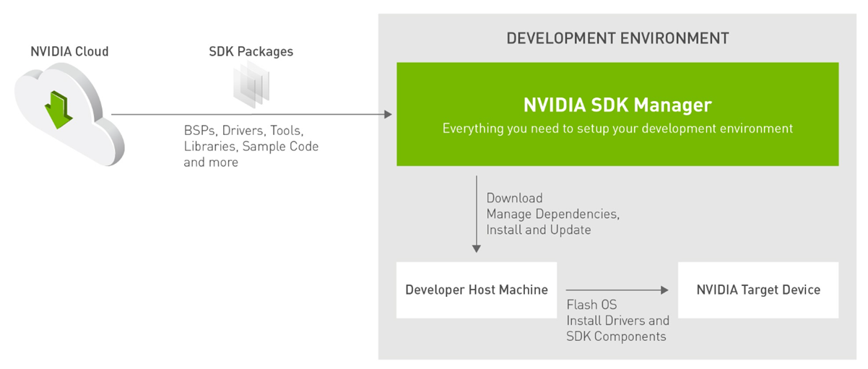Click the "Install Drivers and SDK Components" text

pyautogui.click(x=617, y=328)
